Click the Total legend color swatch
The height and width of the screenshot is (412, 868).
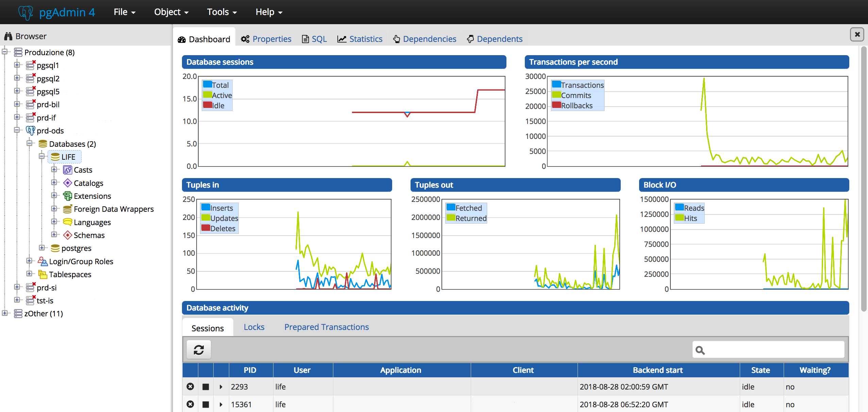207,84
